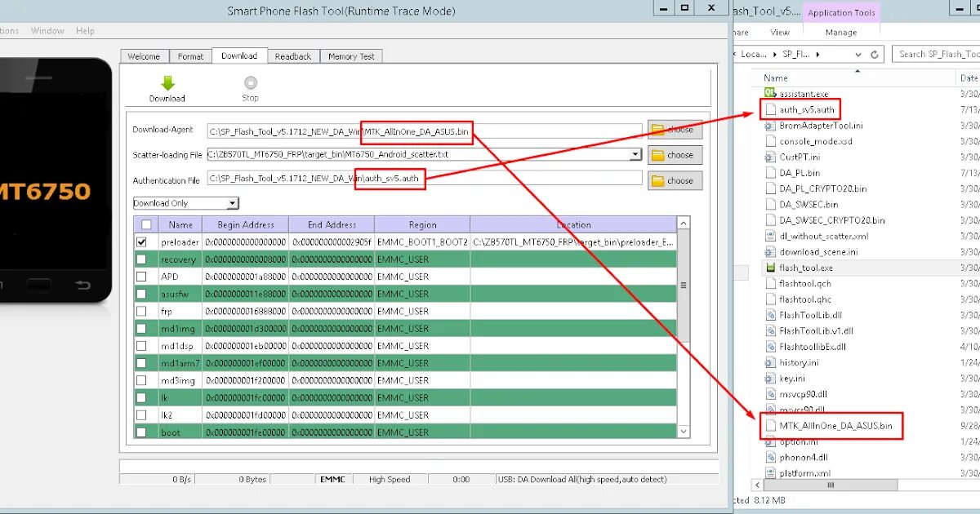Open Explorer address bar history dropdown

pyautogui.click(x=857, y=55)
